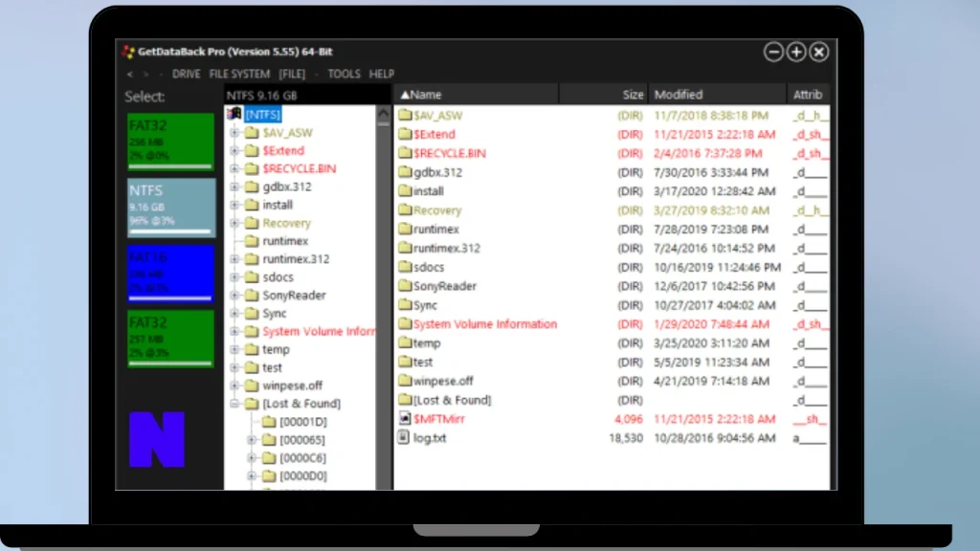This screenshot has height=551, width=980.
Task: Select the blue FAT16 drive tile
Action: pyautogui.click(x=170, y=273)
